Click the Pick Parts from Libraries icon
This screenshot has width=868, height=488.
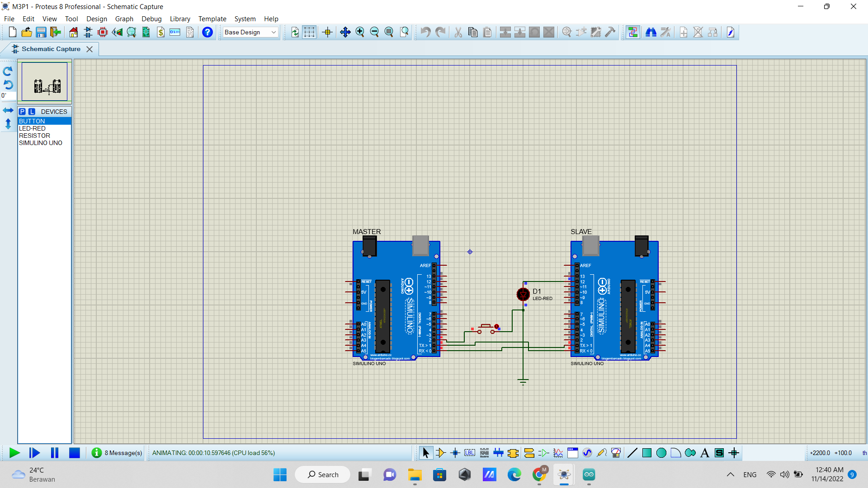(567, 32)
